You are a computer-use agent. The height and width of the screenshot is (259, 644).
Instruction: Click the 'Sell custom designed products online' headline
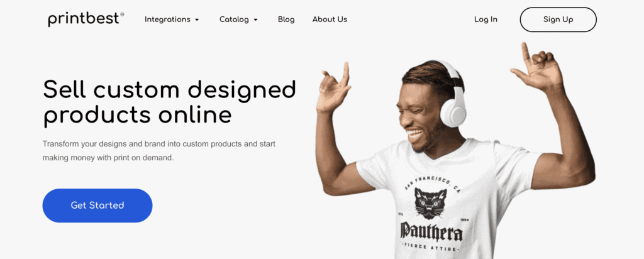point(169,102)
